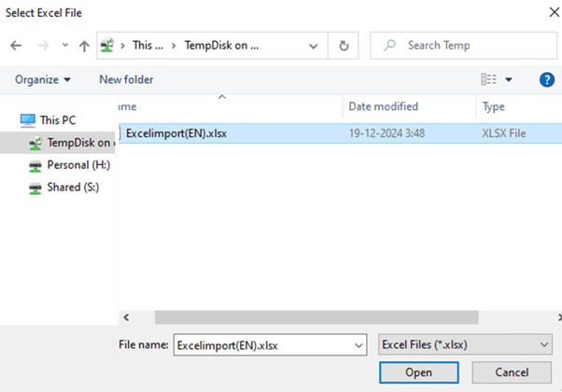Image resolution: width=562 pixels, height=392 pixels.
Task: Refresh the current folder view
Action: coord(344,46)
